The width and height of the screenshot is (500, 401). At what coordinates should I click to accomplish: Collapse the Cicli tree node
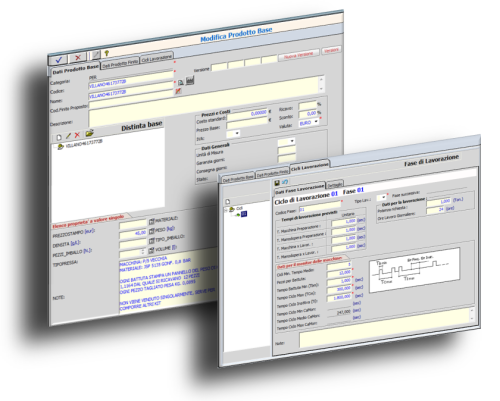[226, 210]
